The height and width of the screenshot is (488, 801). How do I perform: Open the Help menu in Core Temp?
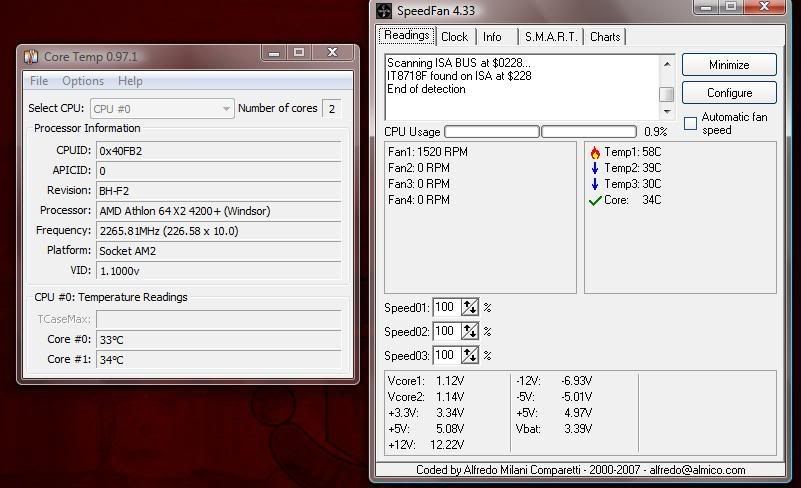pos(130,81)
